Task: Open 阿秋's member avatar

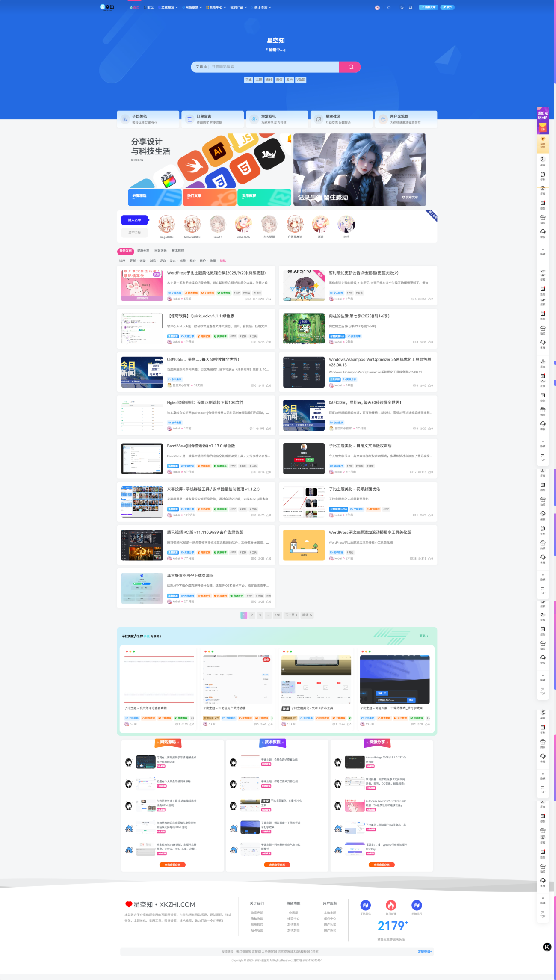Action: point(346,224)
